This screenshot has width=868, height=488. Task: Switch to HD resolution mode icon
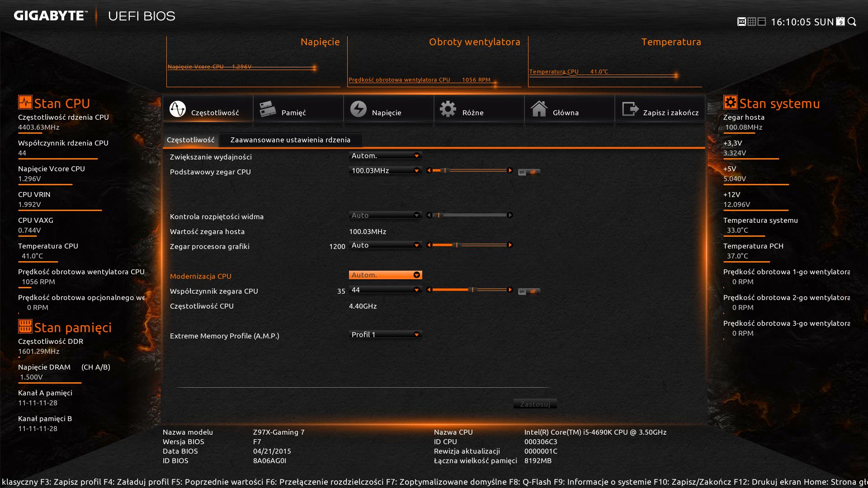[741, 22]
